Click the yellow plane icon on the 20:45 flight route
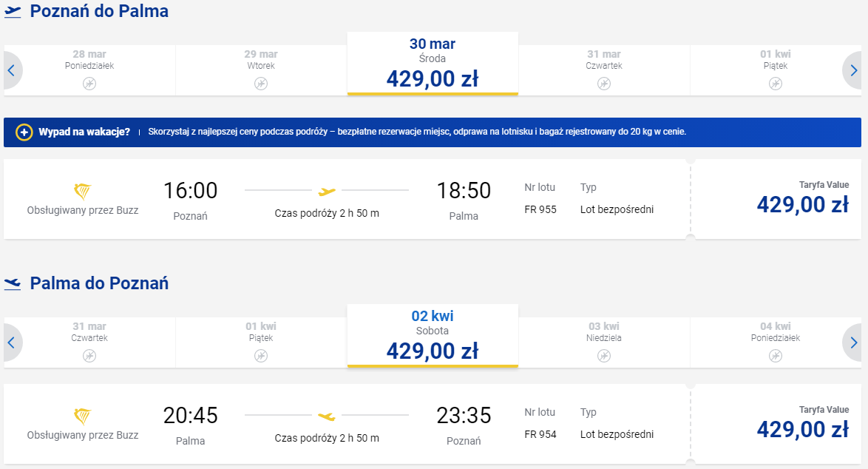868x469 pixels. coord(327,416)
